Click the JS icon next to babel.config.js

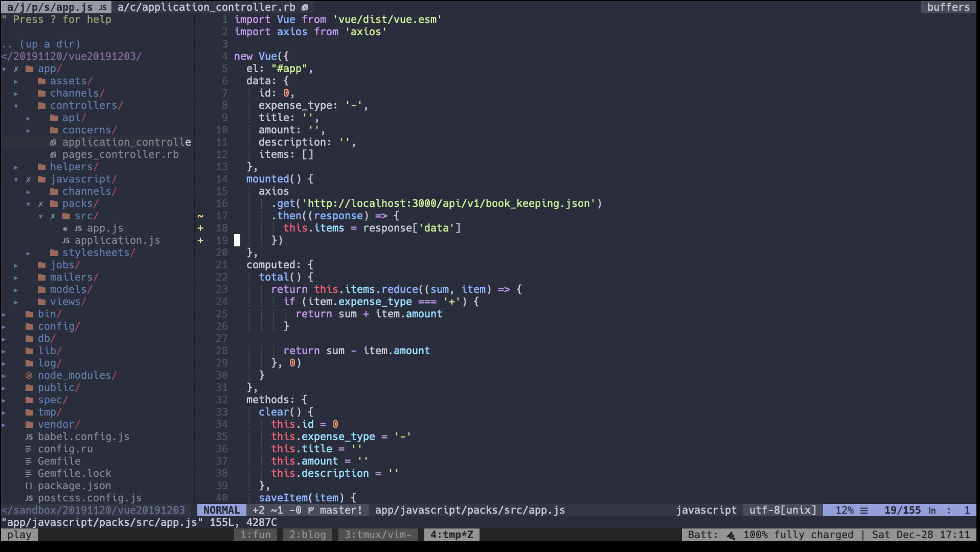coord(29,436)
